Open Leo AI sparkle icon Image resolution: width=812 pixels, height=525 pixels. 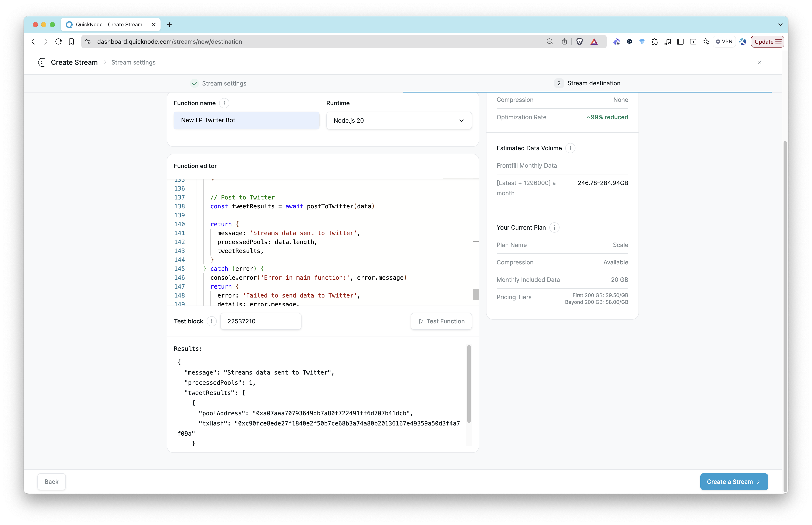pos(706,42)
